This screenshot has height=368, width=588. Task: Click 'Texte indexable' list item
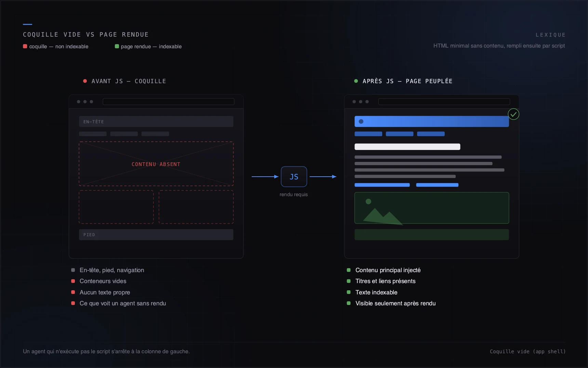click(x=376, y=292)
